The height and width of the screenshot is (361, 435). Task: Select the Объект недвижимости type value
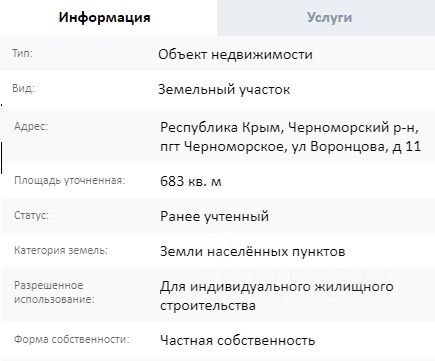tap(235, 54)
